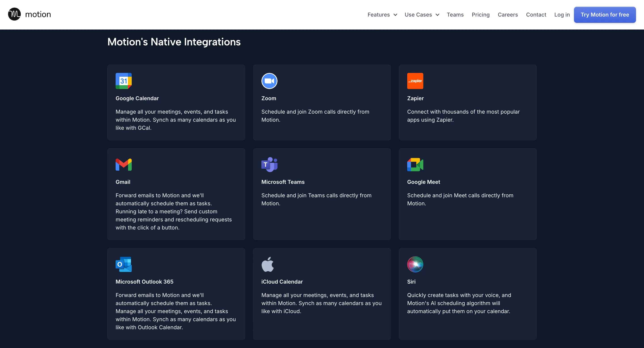Click the Microsoft Teams icon
The height and width of the screenshot is (348, 644).
click(269, 165)
